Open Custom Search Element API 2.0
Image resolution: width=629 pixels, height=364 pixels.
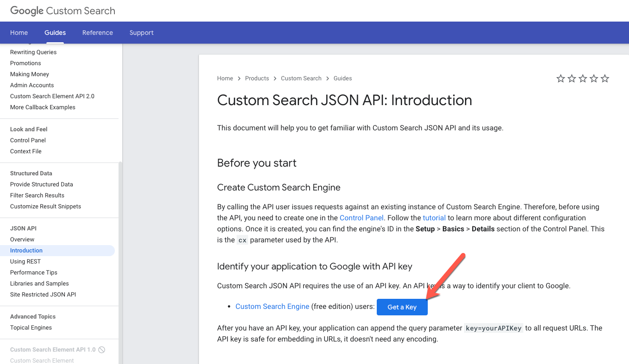[x=52, y=96]
